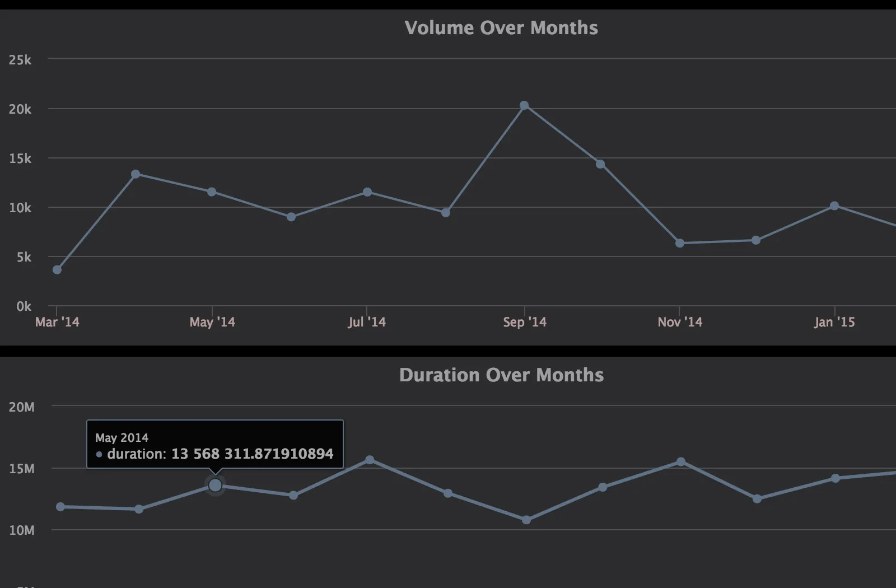This screenshot has width=896, height=588.
Task: Click the '10M' y-axis label on Duration chart
Action: [21, 530]
